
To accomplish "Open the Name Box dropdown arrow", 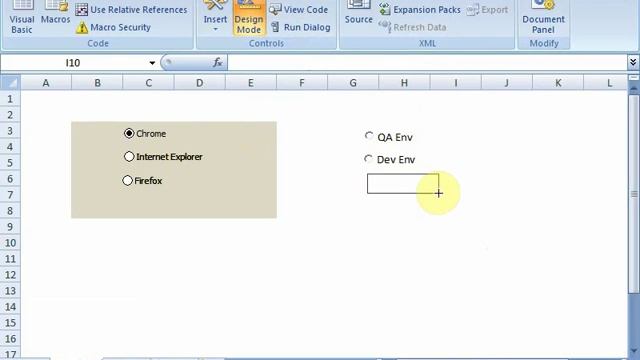I will [x=152, y=63].
